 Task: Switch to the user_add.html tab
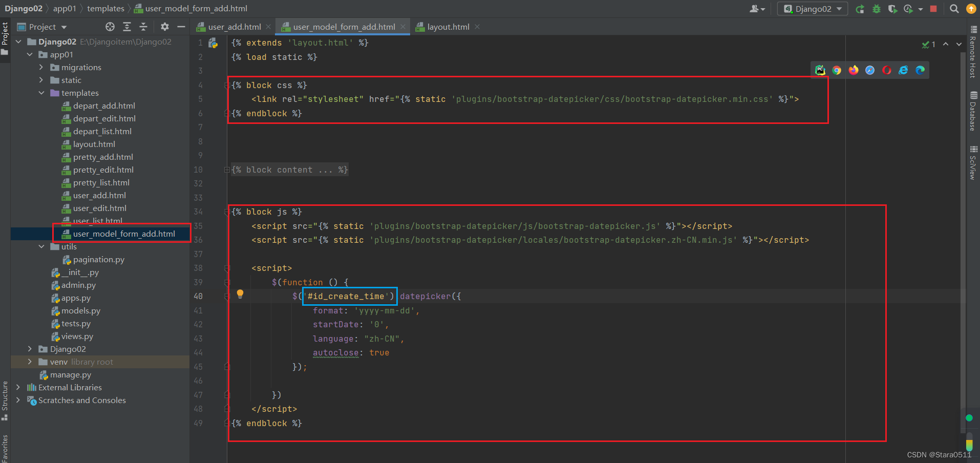[235, 27]
